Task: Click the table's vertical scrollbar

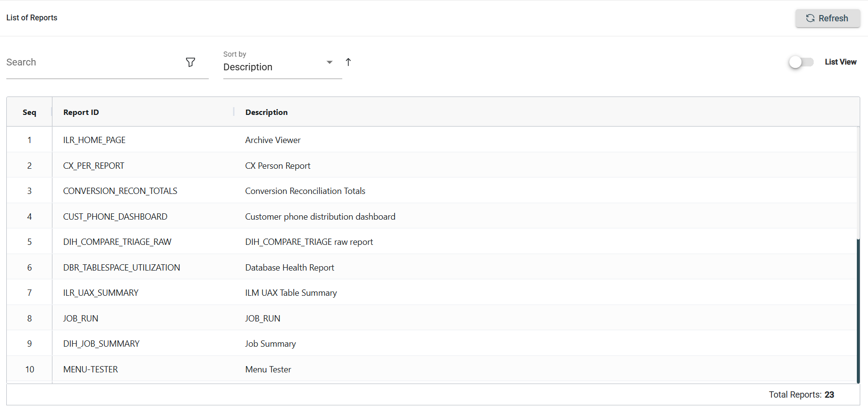Action: pyautogui.click(x=858, y=310)
